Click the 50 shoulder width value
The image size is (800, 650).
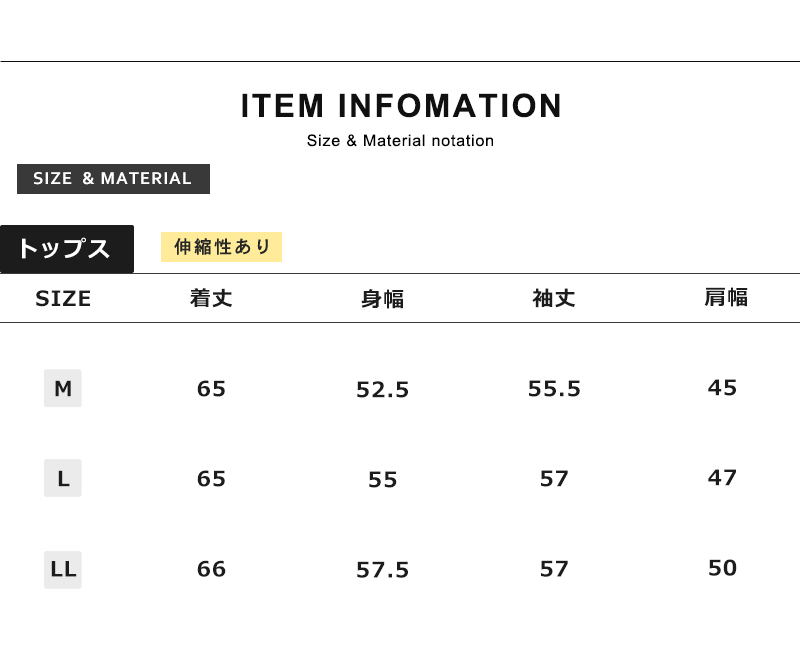pos(722,568)
